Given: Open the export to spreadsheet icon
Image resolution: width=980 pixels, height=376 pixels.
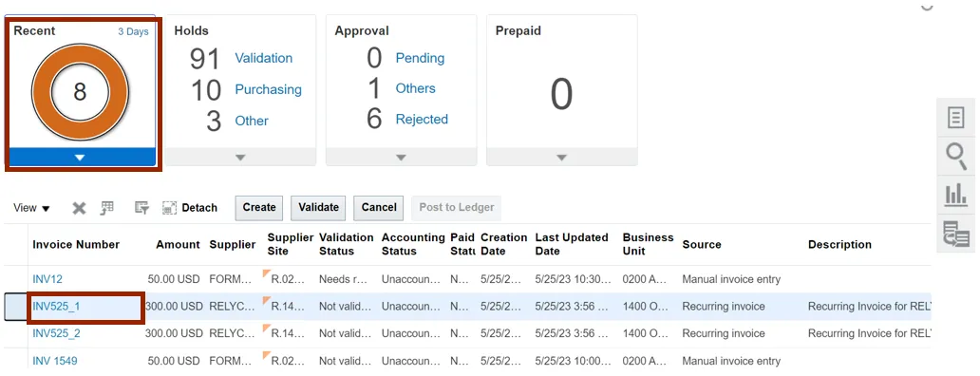Looking at the screenshot, I should [x=107, y=208].
